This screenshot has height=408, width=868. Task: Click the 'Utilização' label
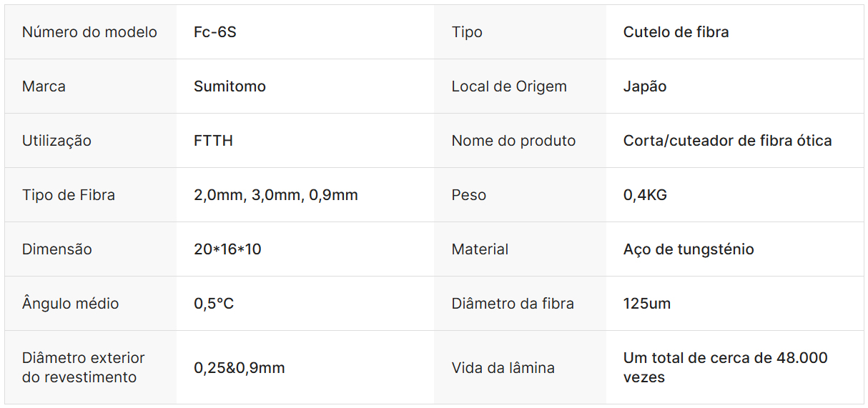tap(56, 141)
